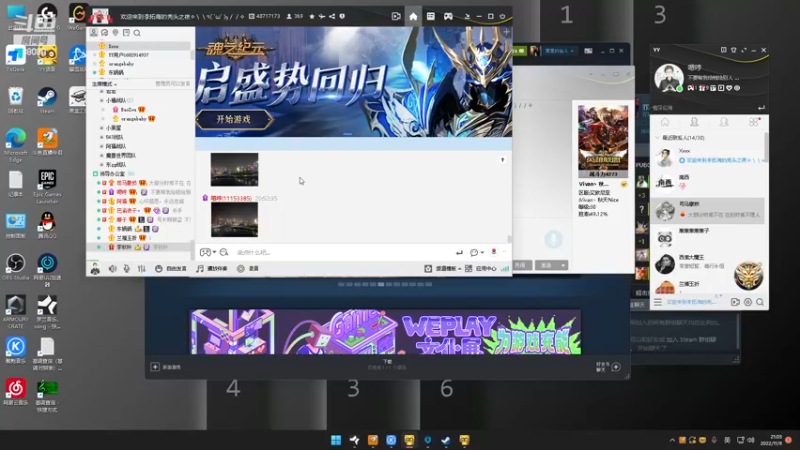
Task: Switch to the contacts tab in YY friends window
Action: (694, 122)
